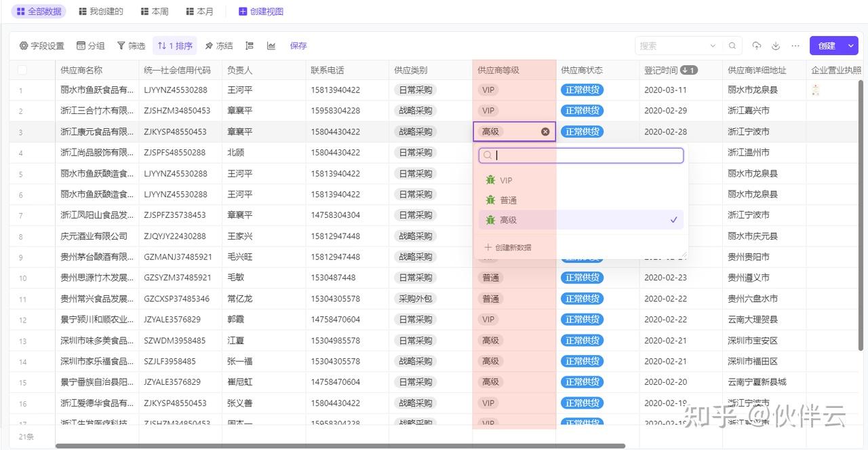Clear the 高级 value with x icon
This screenshot has height=450, width=868.
tap(545, 132)
